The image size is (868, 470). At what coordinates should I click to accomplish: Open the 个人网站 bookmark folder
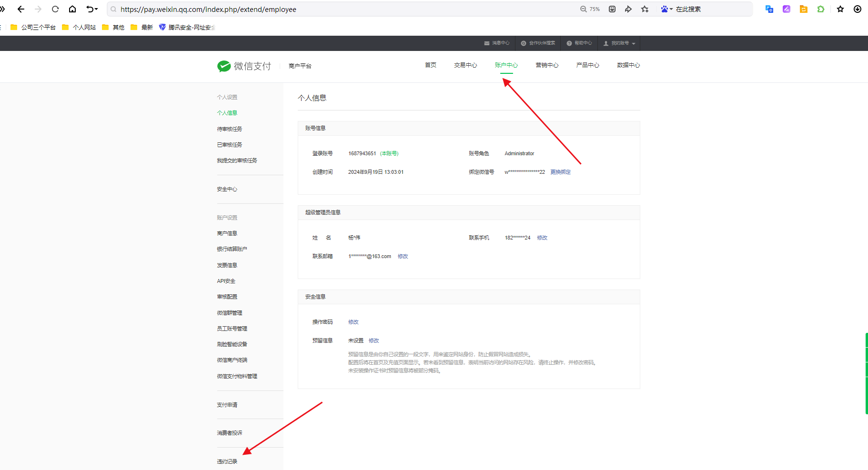coord(79,27)
